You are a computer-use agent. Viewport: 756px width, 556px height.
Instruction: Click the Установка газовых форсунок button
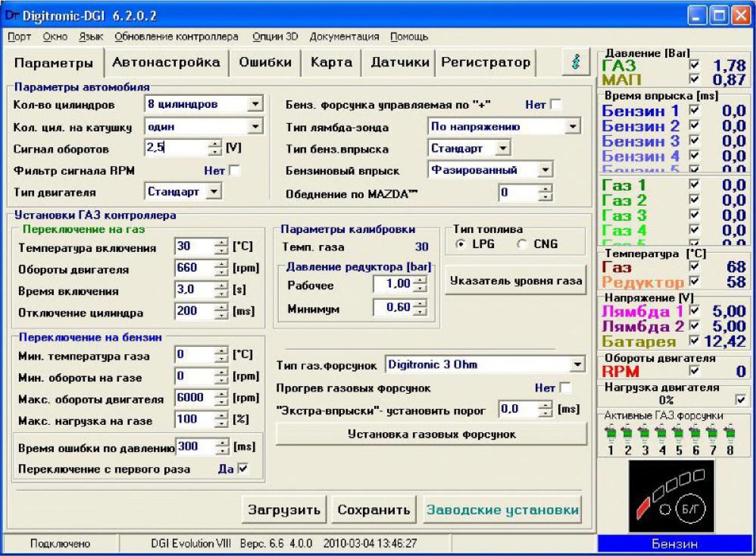tap(431, 434)
